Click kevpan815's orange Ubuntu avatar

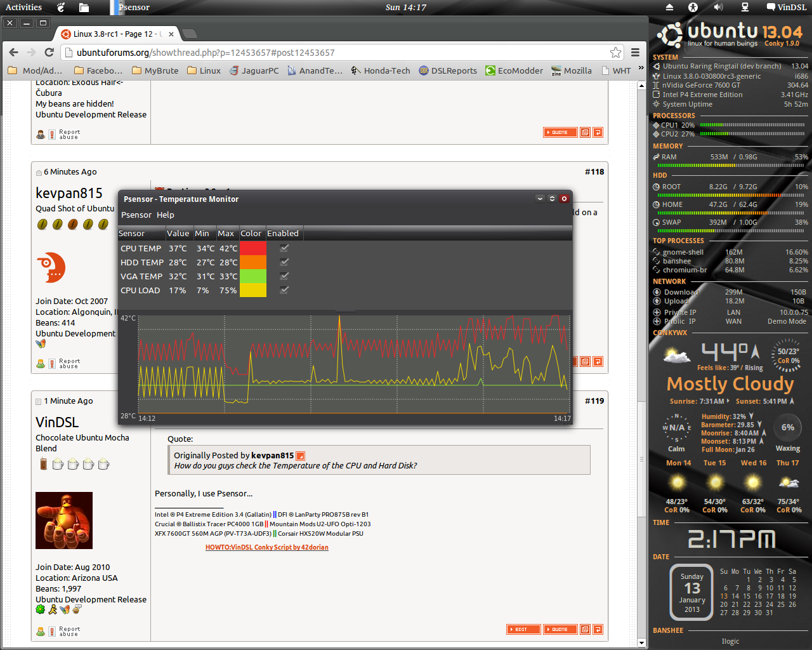51,267
